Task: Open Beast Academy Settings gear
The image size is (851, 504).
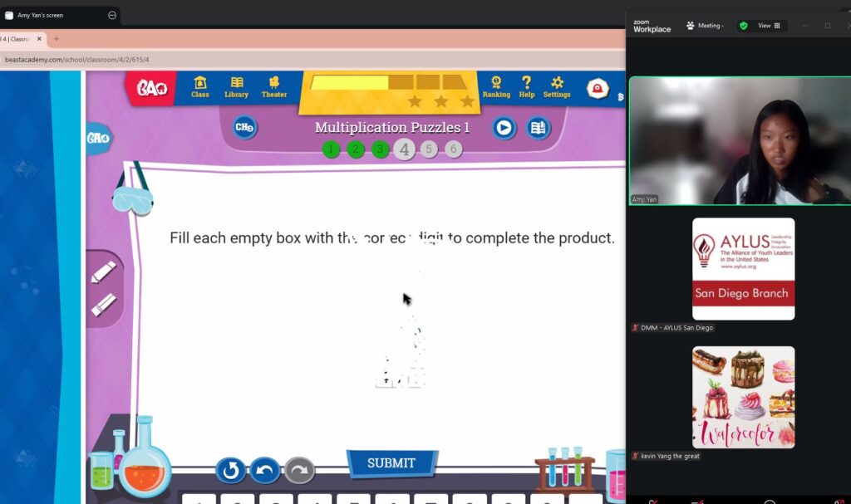Action: point(557,86)
